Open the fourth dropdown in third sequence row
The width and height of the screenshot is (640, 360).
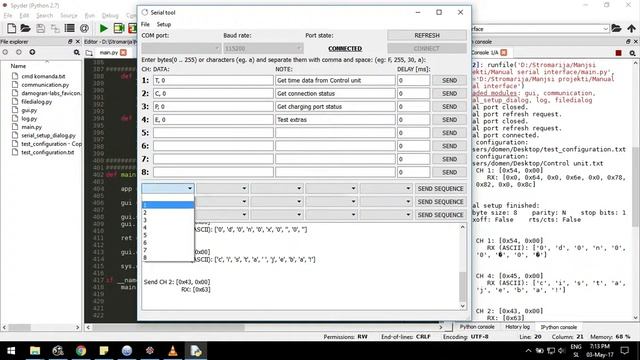click(332, 215)
